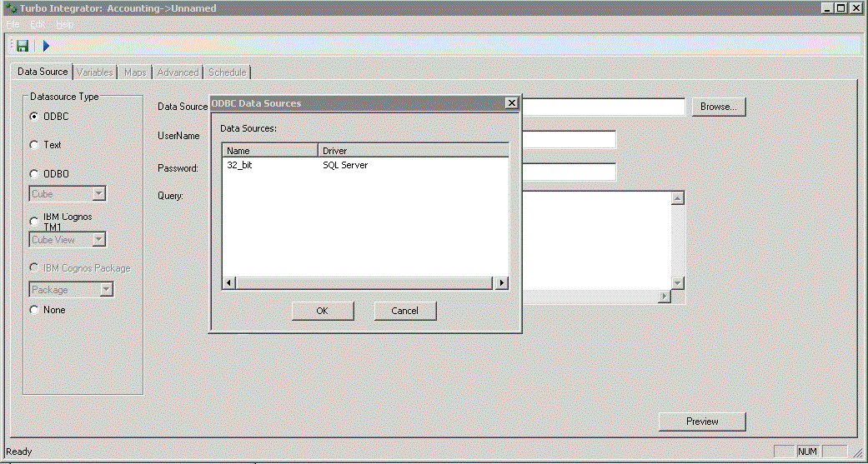Image resolution: width=868 pixels, height=464 pixels.
Task: Open the File menu
Action: click(x=13, y=24)
